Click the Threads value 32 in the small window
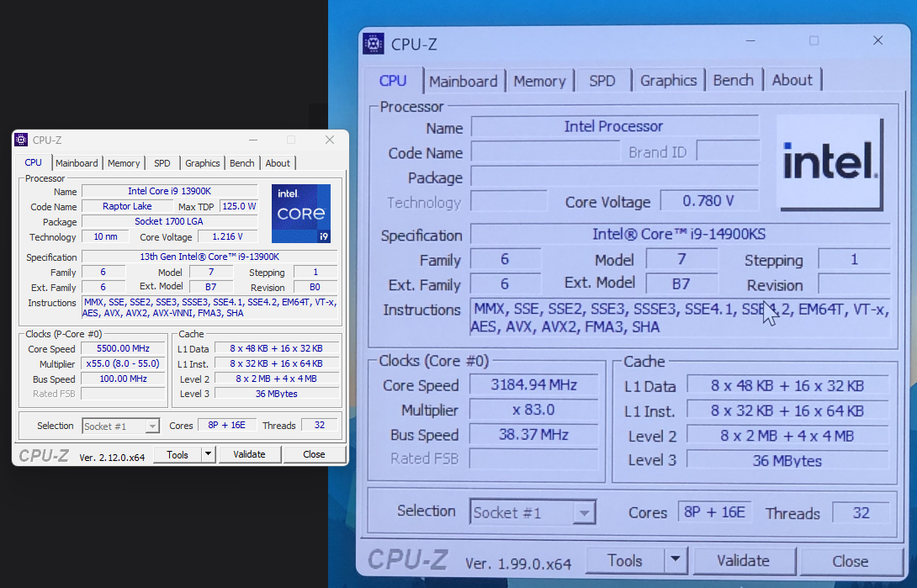Screen dimensions: 917x588 [320, 425]
